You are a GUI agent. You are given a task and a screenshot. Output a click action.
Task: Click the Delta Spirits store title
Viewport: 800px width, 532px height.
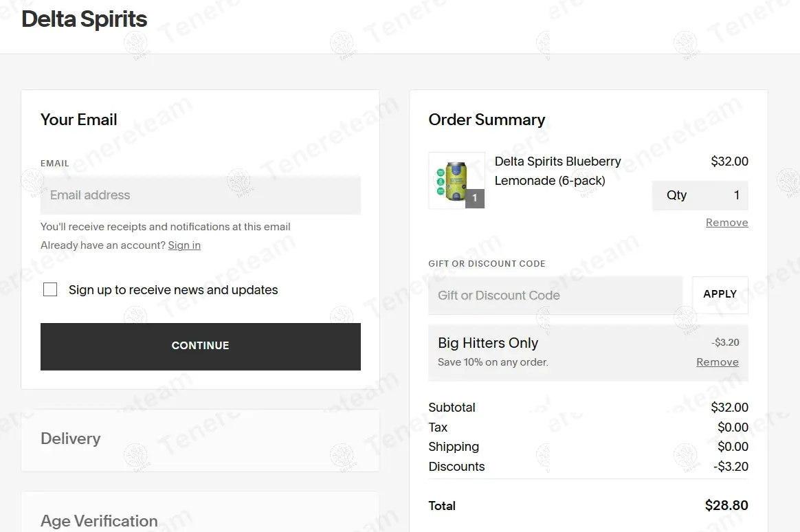tap(84, 19)
